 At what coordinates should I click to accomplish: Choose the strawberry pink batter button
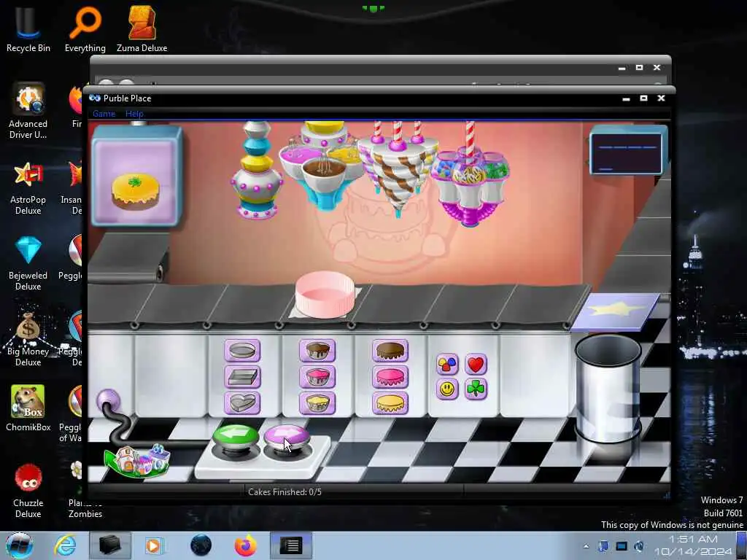click(x=317, y=377)
